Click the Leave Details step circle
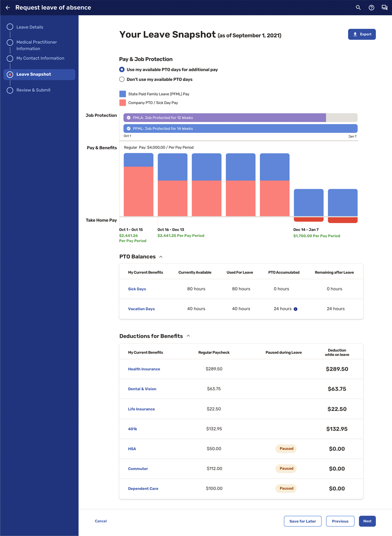The image size is (392, 536). tap(10, 27)
